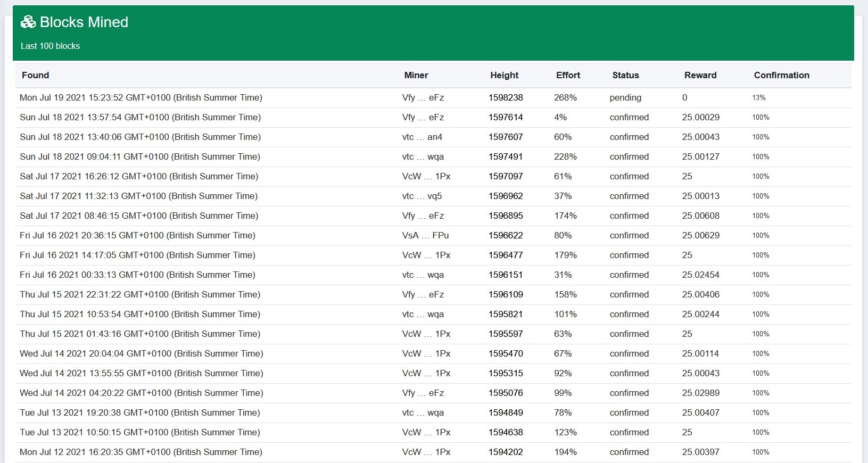This screenshot has height=463, width=868.
Task: Open block height 1596477
Action: [506, 255]
